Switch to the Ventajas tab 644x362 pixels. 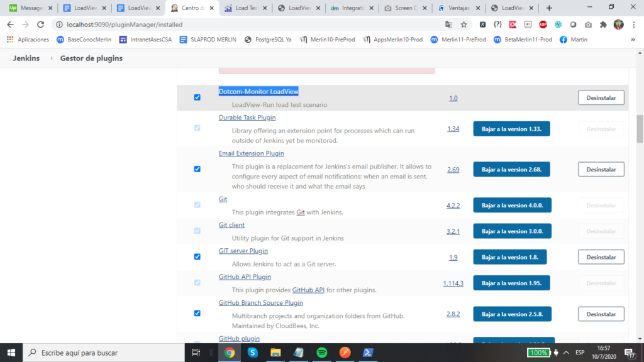tap(458, 8)
